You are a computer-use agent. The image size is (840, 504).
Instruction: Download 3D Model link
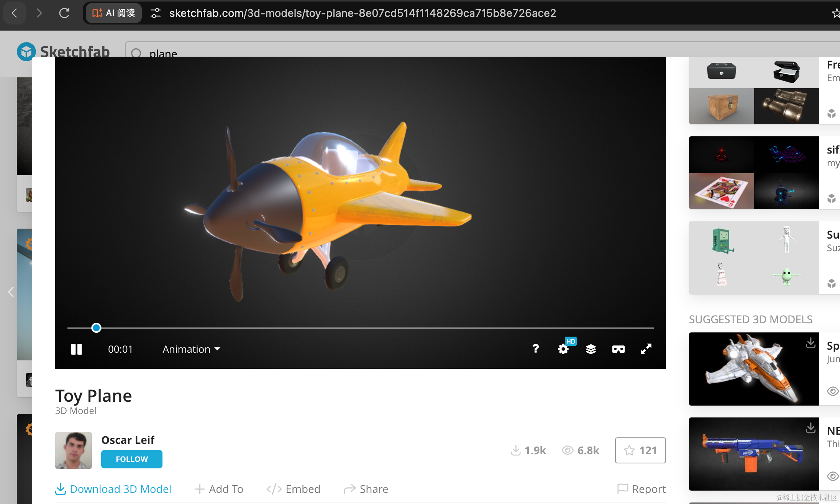point(113,489)
